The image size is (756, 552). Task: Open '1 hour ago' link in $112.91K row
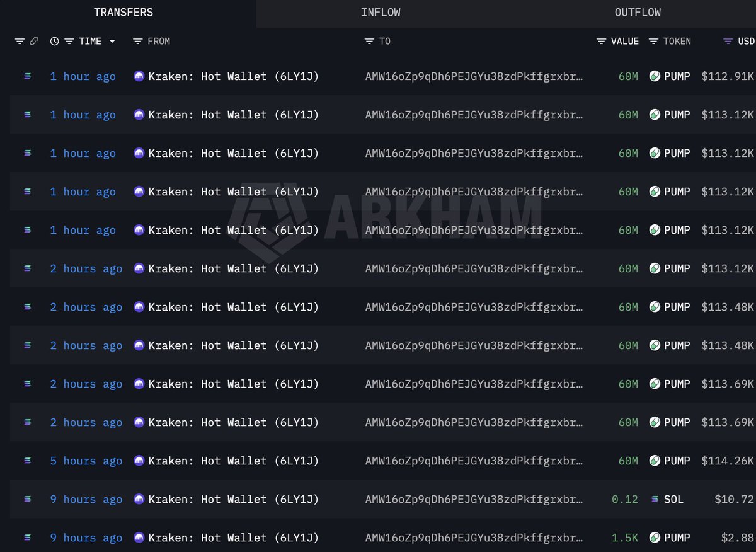83,76
